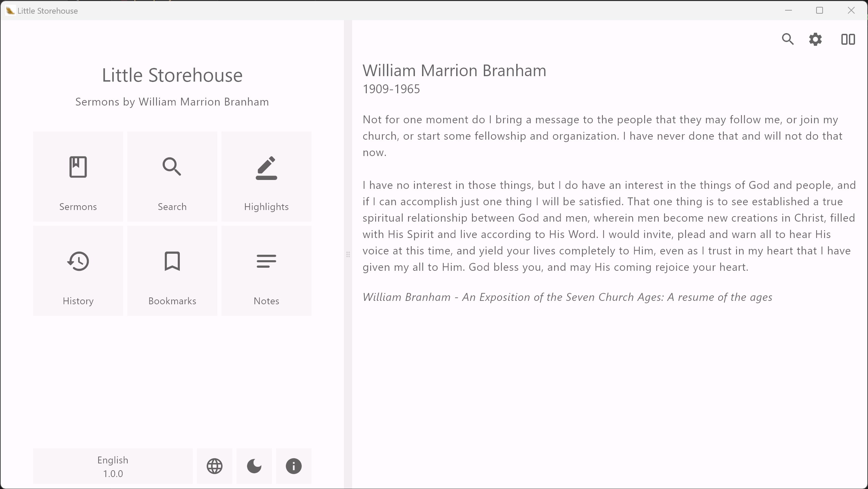Viewport: 868px width, 489px height.
Task: Click the English 1.0.0 version button
Action: click(x=113, y=466)
